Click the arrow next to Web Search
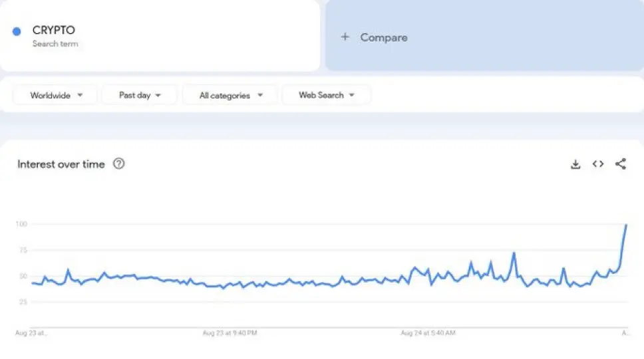Viewport: 644px width, 359px height. [351, 95]
